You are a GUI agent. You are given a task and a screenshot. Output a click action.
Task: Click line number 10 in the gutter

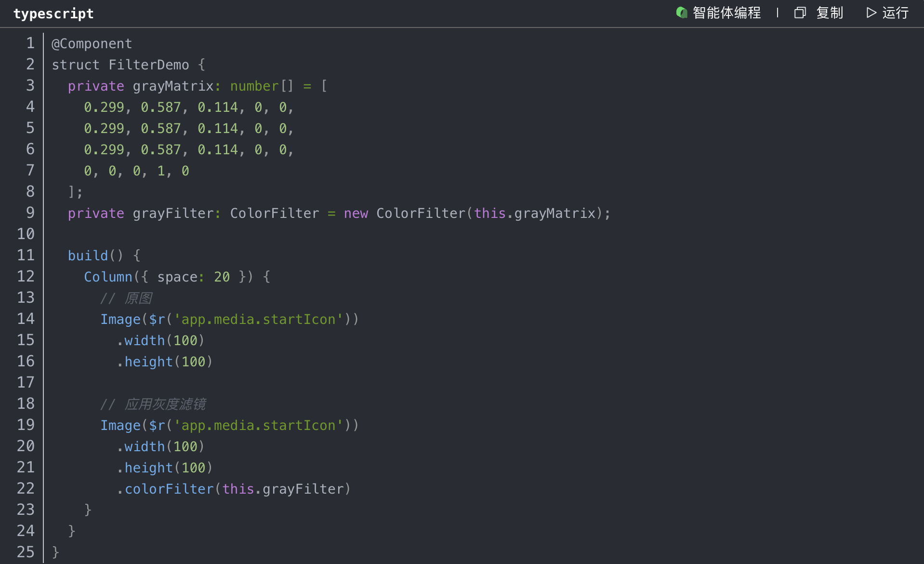coord(26,234)
